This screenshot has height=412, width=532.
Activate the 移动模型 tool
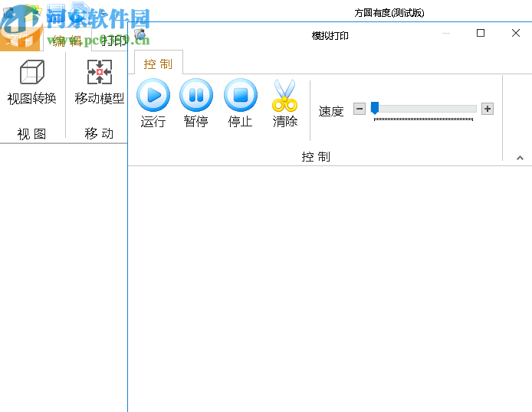(x=100, y=82)
